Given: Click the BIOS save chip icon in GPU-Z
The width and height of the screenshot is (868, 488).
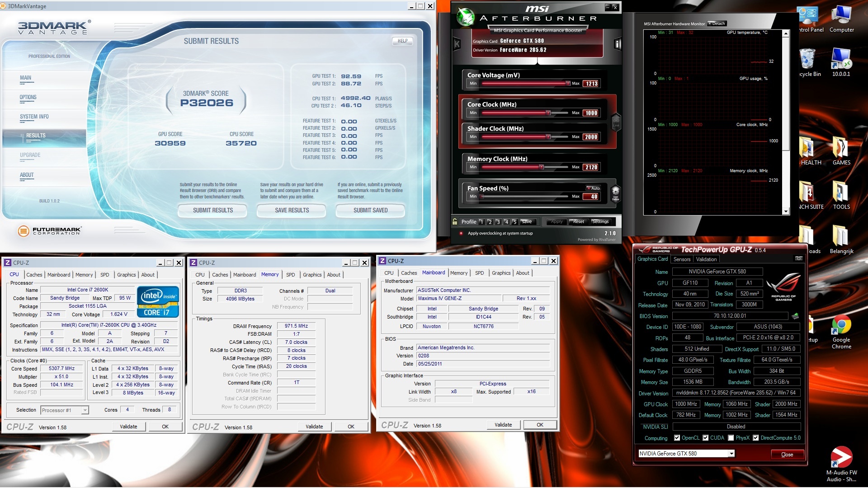Looking at the screenshot, I should (795, 316).
